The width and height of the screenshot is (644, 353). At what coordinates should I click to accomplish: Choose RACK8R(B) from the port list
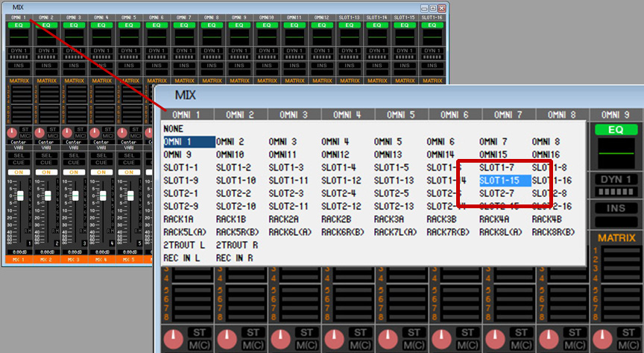pos(553,232)
